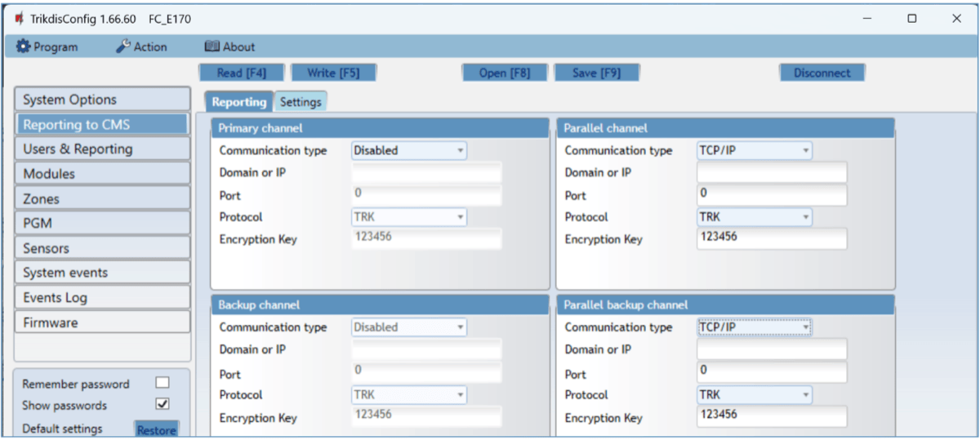Uncheck the Show passwords checkbox
The height and width of the screenshot is (440, 980).
click(163, 404)
